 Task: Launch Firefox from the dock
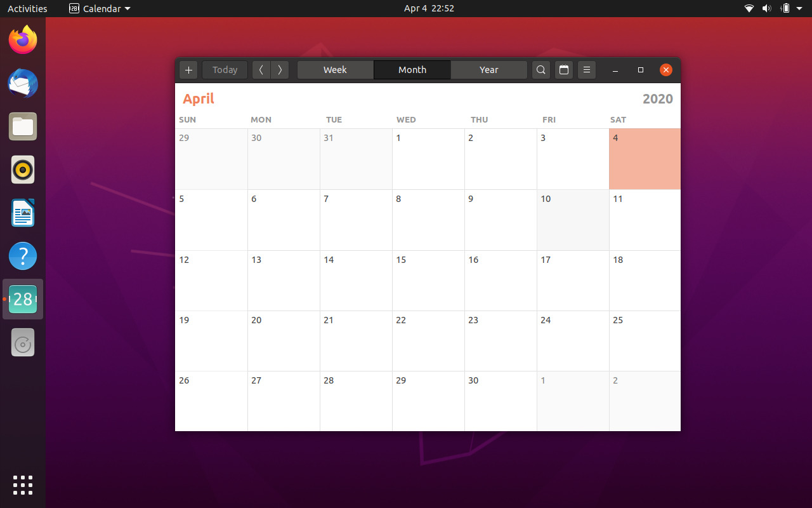pyautogui.click(x=23, y=39)
